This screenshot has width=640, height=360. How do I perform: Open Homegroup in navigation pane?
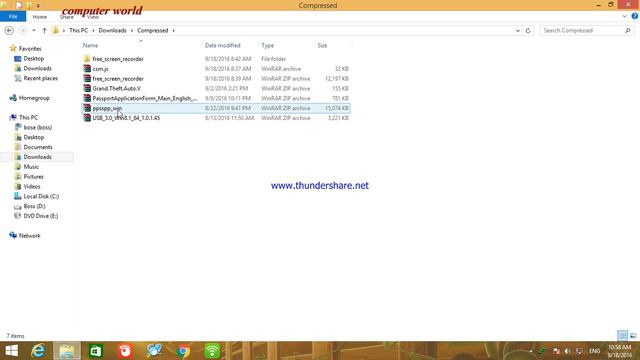coord(34,98)
